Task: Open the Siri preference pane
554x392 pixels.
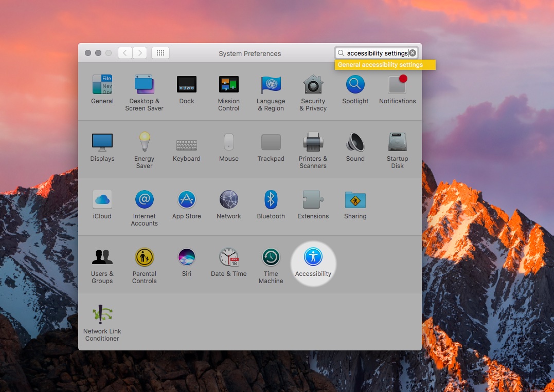Action: (x=186, y=257)
